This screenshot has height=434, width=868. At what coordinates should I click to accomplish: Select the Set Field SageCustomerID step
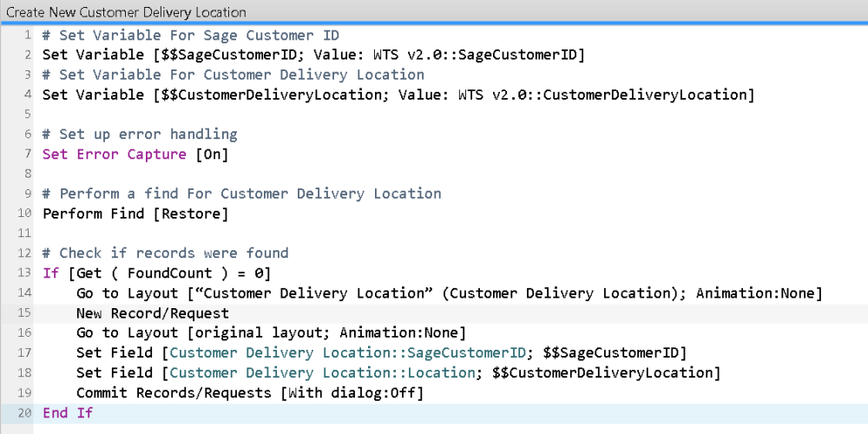coord(381,353)
